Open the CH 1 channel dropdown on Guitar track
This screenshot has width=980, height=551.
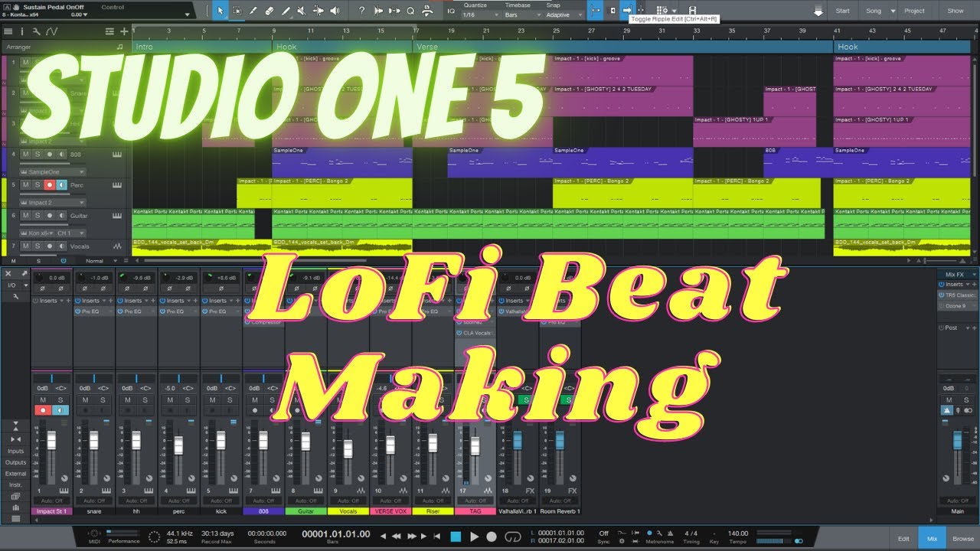click(72, 233)
